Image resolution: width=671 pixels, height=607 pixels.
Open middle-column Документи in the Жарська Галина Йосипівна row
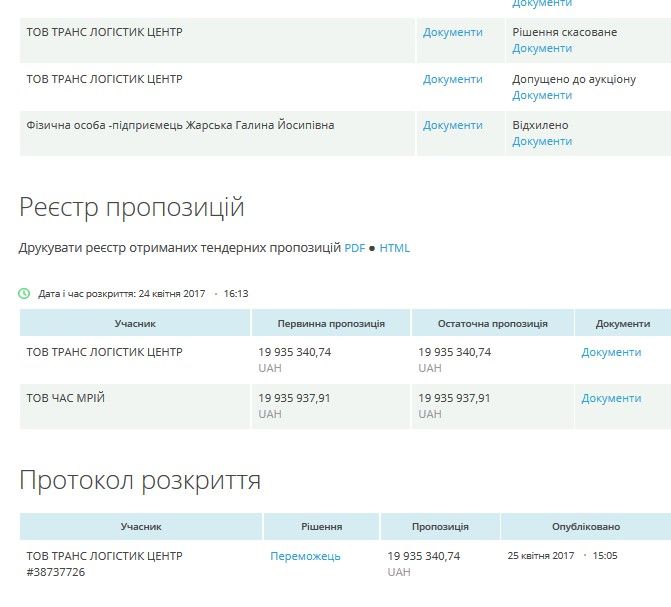pyautogui.click(x=452, y=125)
